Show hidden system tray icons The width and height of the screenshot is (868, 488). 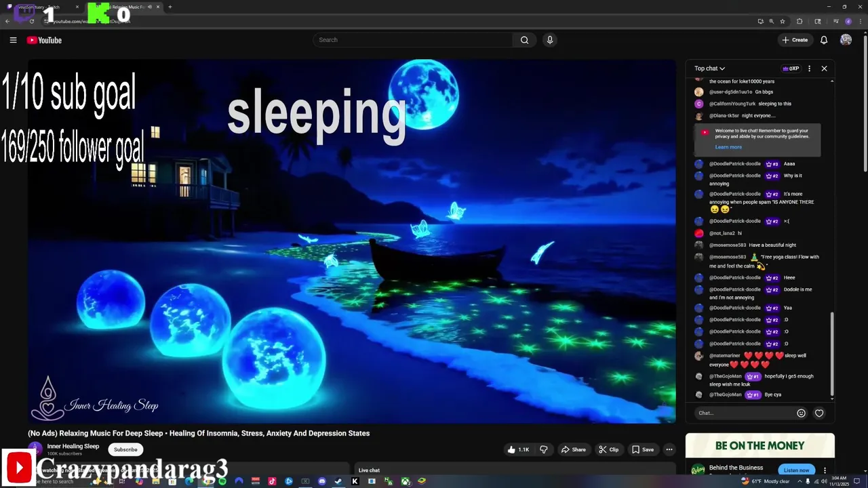(x=800, y=481)
